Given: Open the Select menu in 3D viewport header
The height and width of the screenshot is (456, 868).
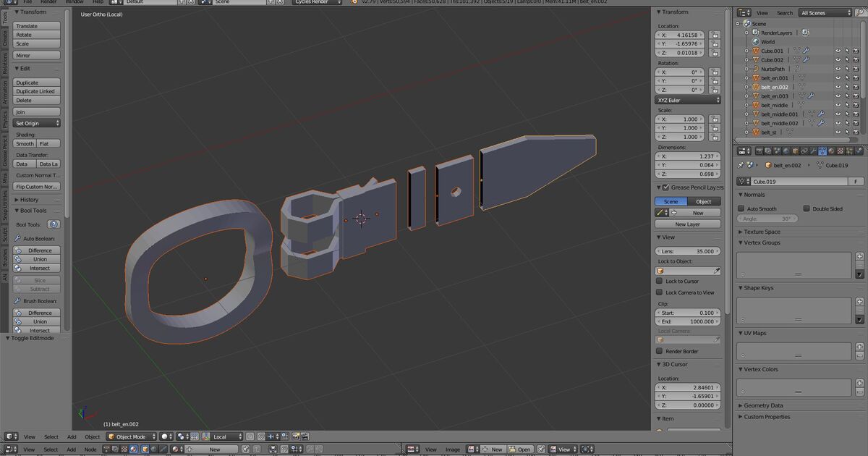Looking at the screenshot, I should [51, 436].
